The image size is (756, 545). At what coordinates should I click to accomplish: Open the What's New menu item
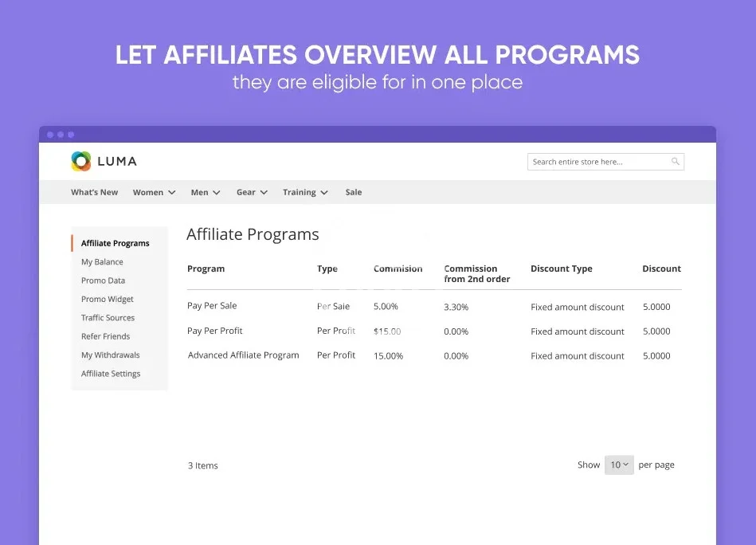tap(94, 192)
